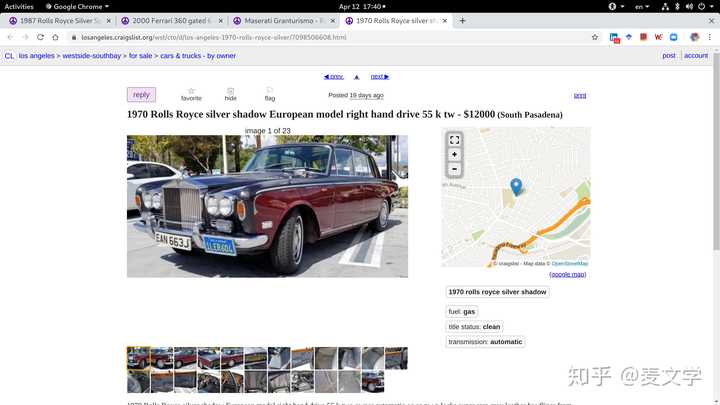Close the 1970 Rolls Royce silver tab

pyautogui.click(x=444, y=21)
